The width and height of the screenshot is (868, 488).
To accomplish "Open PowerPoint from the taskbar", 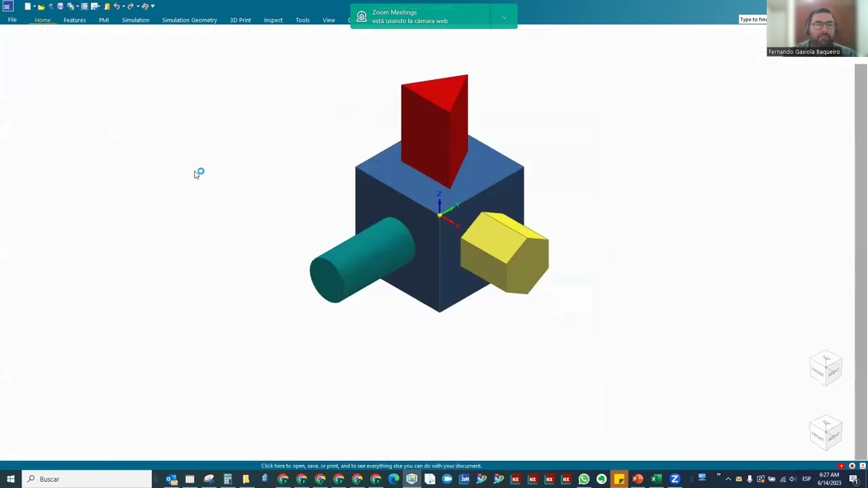I will 637,479.
